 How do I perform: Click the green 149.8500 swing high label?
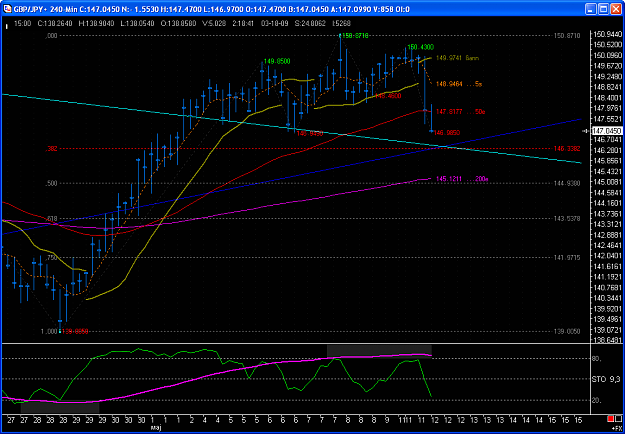click(x=277, y=61)
